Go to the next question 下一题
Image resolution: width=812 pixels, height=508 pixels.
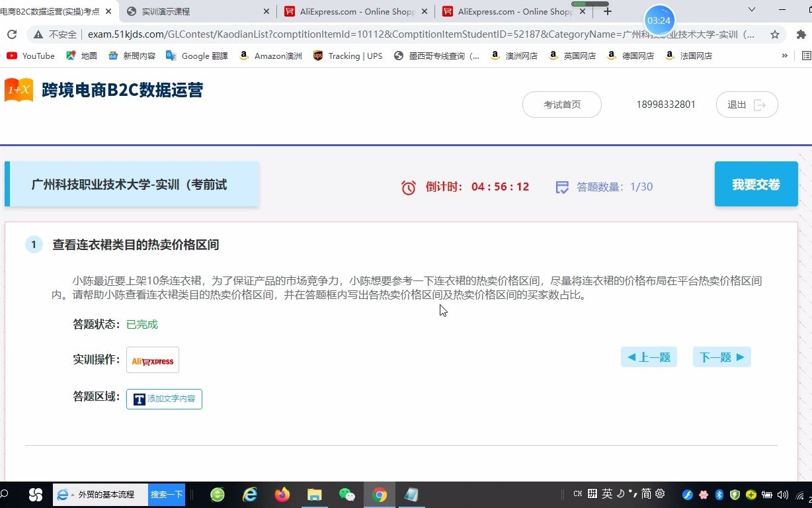coord(721,357)
